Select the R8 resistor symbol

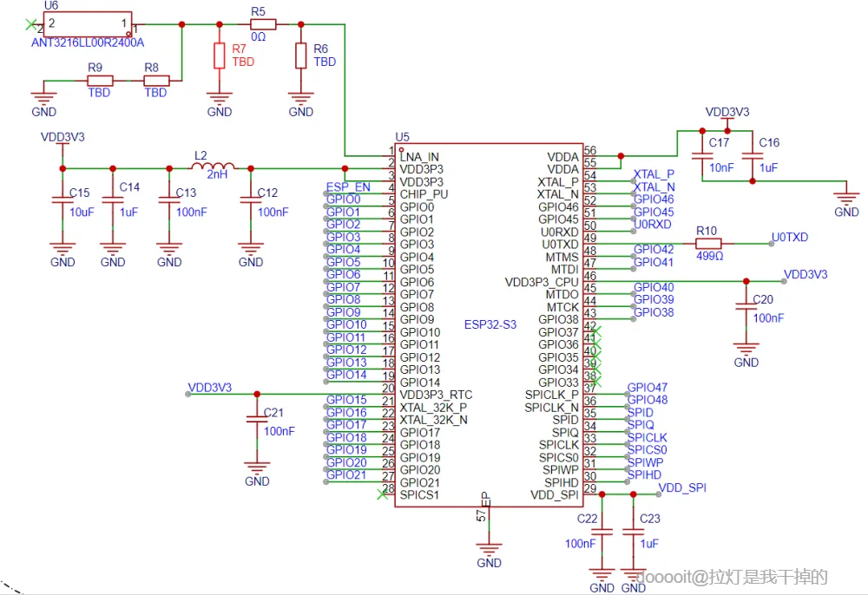pyautogui.click(x=156, y=81)
